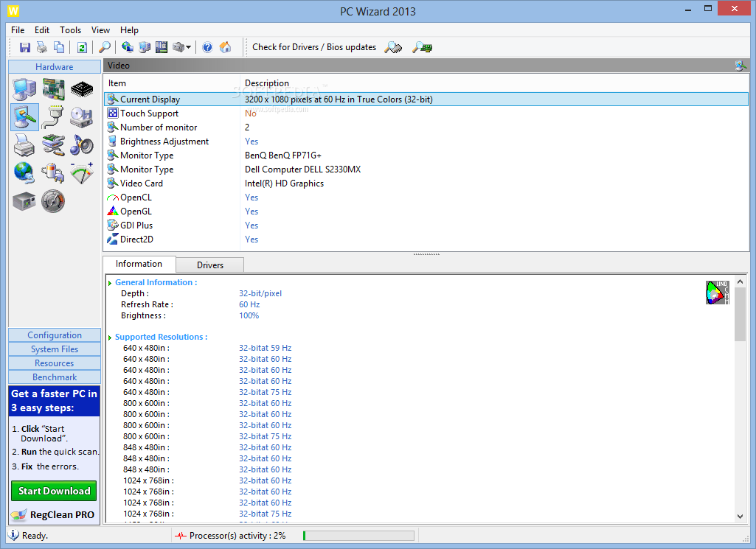The height and width of the screenshot is (549, 756).
Task: Click the processor activity progress bar
Action: click(x=358, y=536)
